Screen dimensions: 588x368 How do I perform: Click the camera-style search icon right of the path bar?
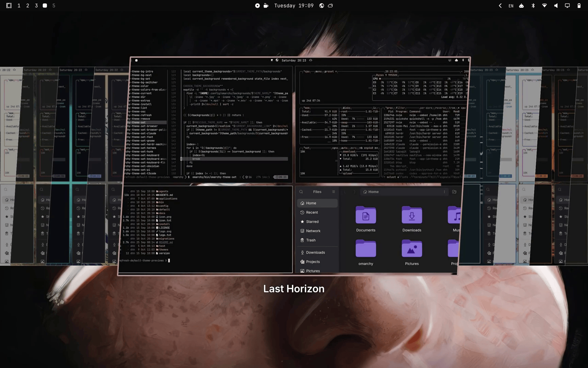pyautogui.click(x=454, y=192)
